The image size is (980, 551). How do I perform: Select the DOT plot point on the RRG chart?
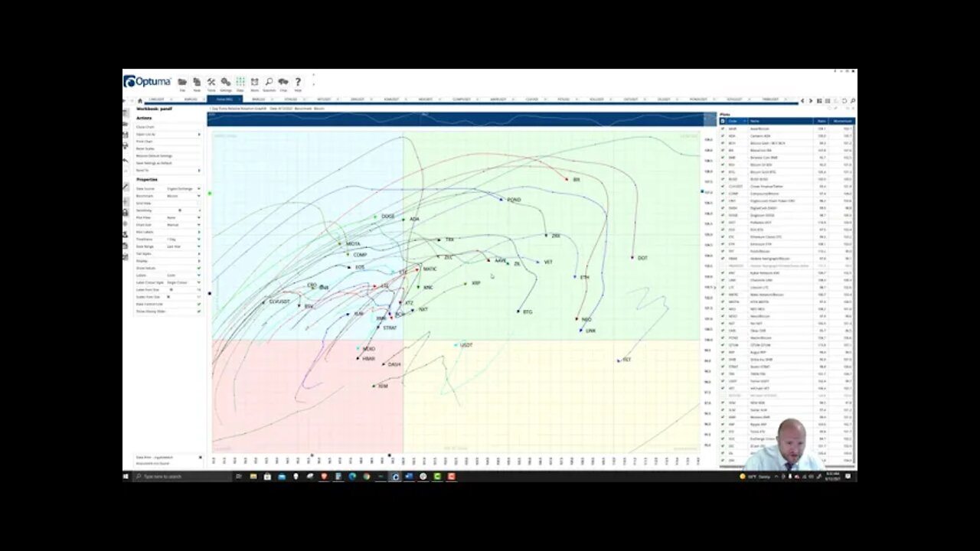pos(633,258)
